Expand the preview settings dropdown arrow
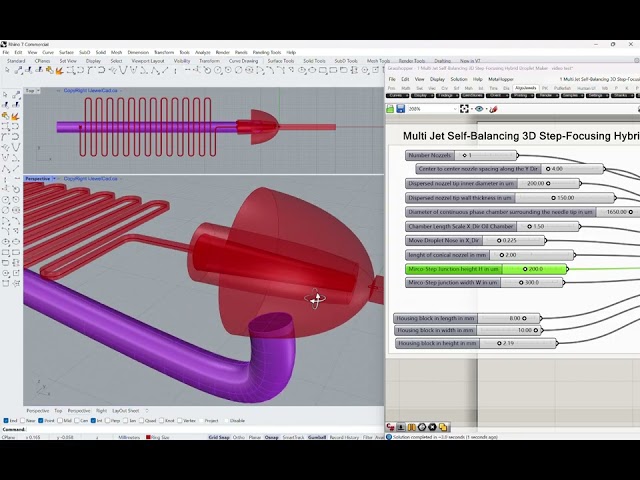The width and height of the screenshot is (640, 480). [486, 109]
